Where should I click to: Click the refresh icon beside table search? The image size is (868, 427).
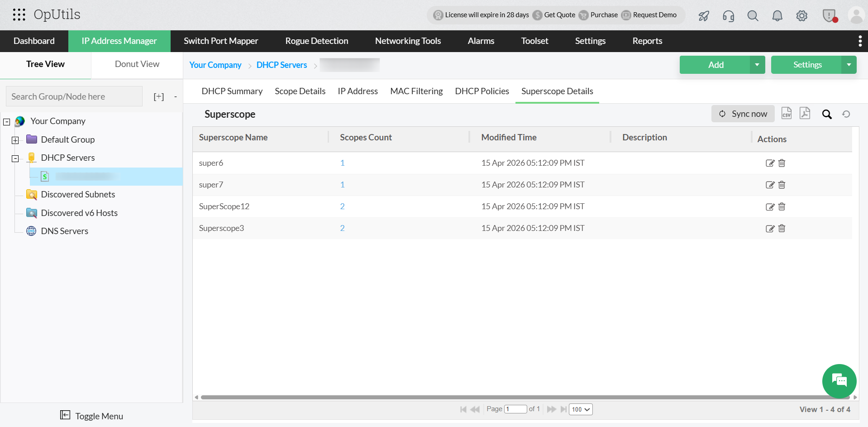pyautogui.click(x=846, y=114)
